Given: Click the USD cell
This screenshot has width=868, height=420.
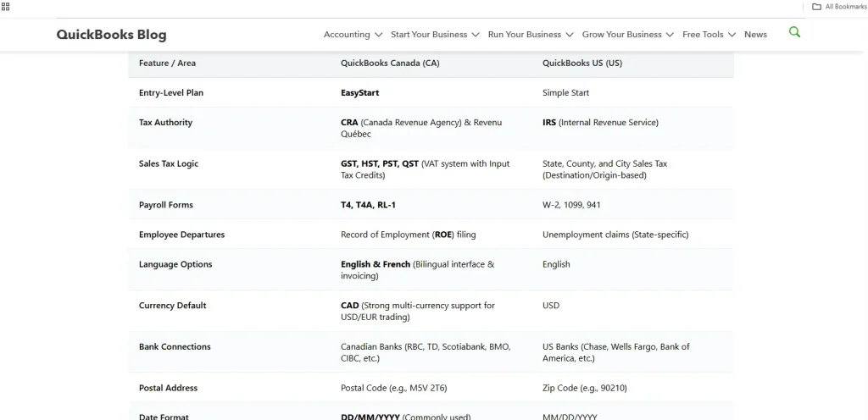Looking at the screenshot, I should coord(551,306).
